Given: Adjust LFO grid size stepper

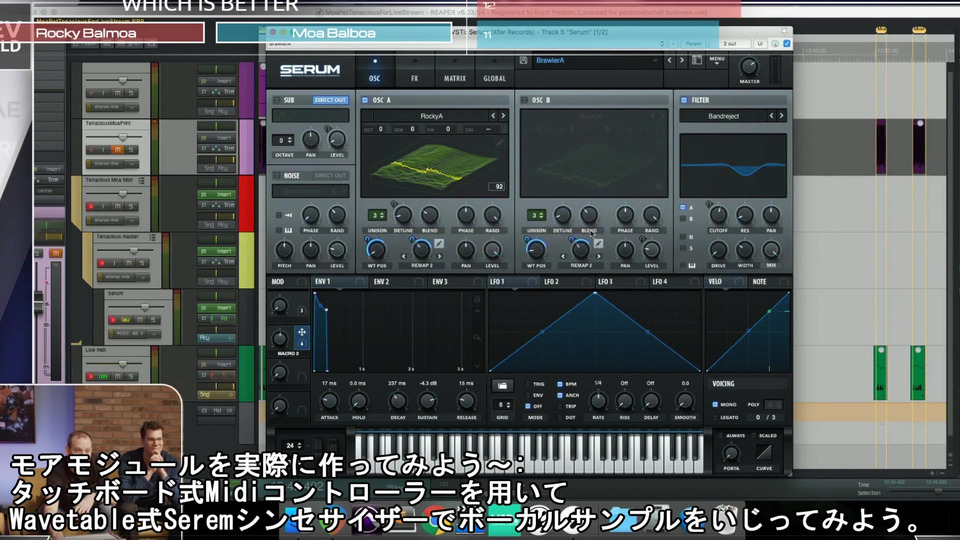Looking at the screenshot, I should coord(502,405).
